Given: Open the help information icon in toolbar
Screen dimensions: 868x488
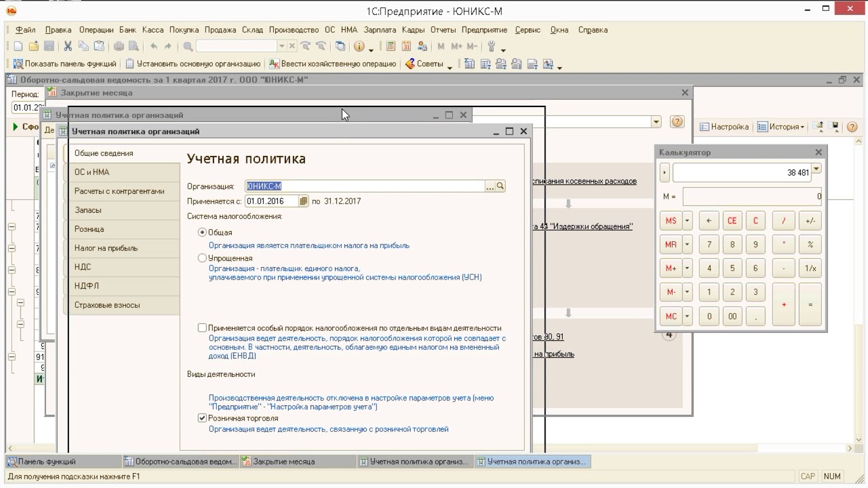Looking at the screenshot, I should tap(358, 46).
